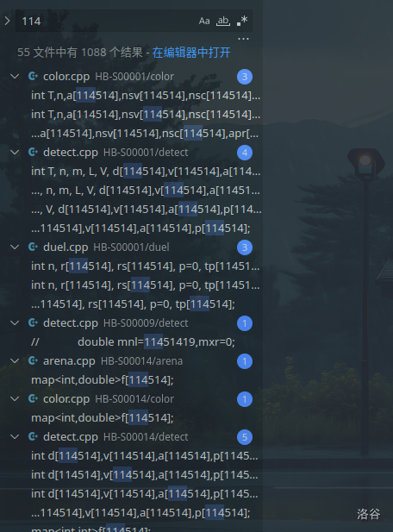The width and height of the screenshot is (393, 532).
Task: Click C++ file icon of duel.cpp
Action: point(33,247)
